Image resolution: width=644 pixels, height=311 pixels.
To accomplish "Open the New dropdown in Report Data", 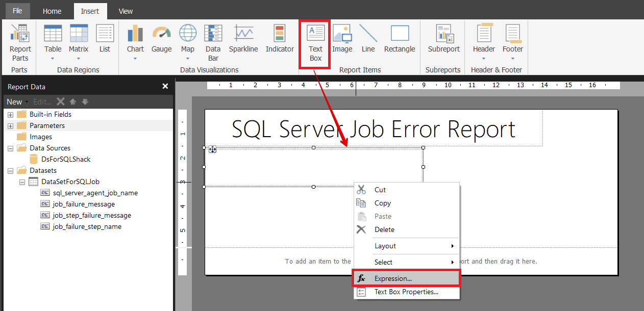I will click(17, 101).
